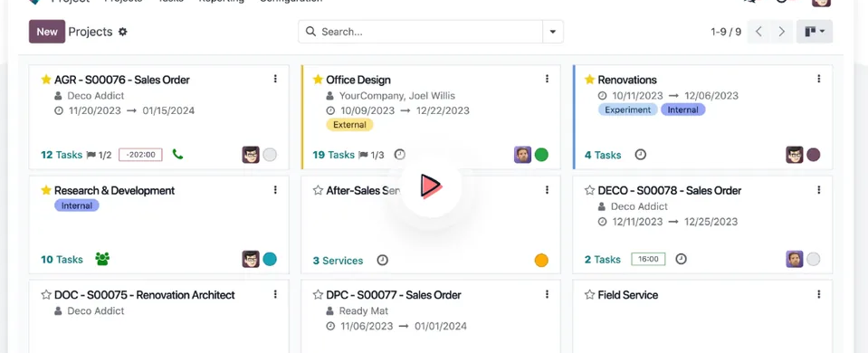Click Ready Mat customer on DPC - S00077
Image resolution: width=868 pixels, height=353 pixels.
click(x=364, y=311)
